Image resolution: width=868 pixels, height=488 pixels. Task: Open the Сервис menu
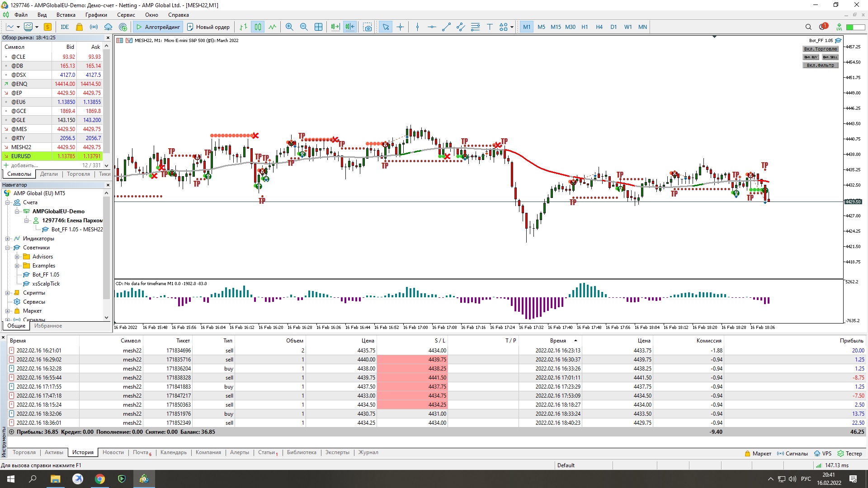[x=126, y=15]
